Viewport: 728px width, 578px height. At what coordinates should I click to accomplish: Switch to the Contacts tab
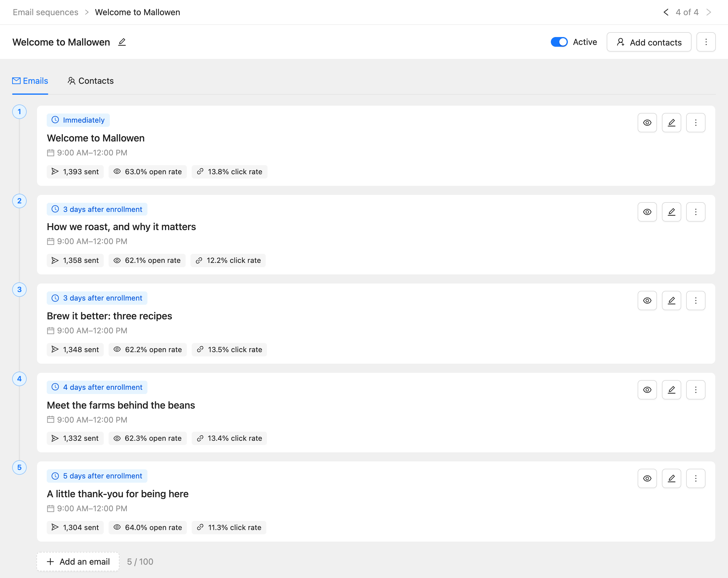point(90,81)
